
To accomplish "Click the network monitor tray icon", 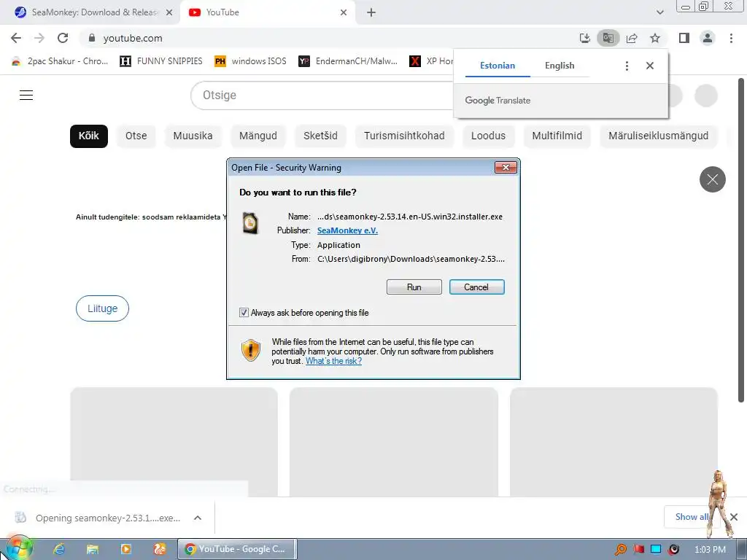I will point(656,550).
